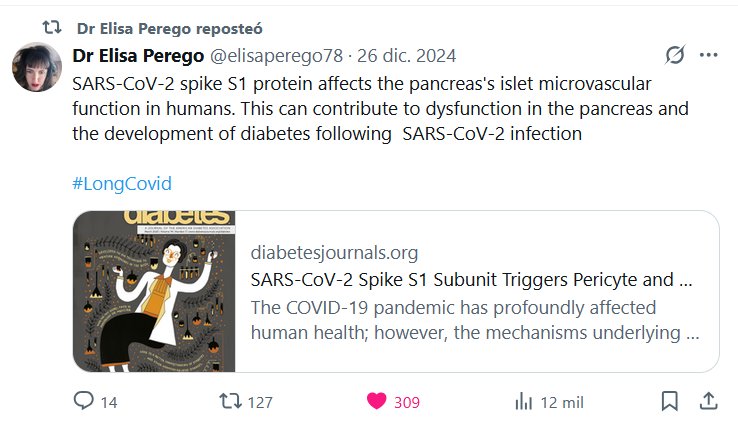Click the Grok slashed-circle icon
This screenshot has width=738, height=426.
tap(675, 55)
